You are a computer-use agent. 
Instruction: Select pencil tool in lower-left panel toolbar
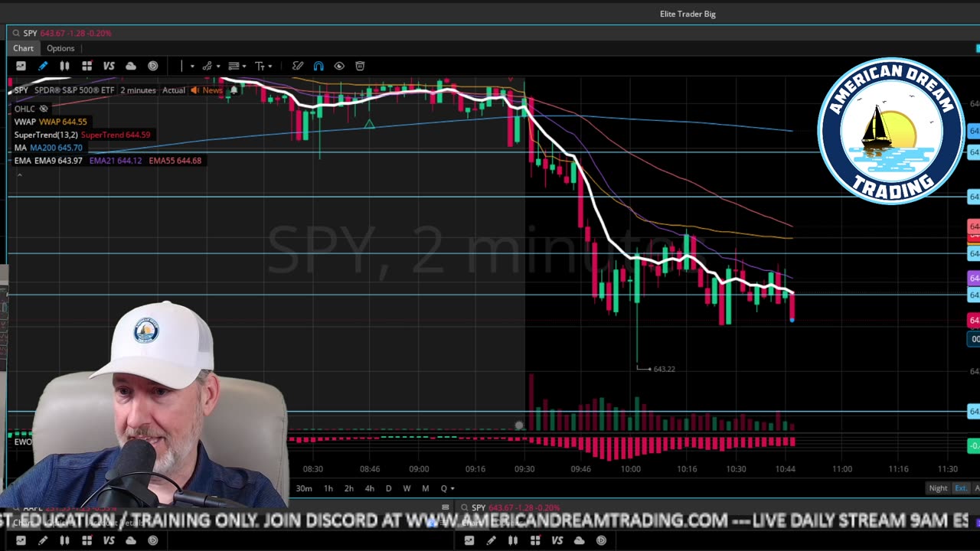tap(43, 540)
